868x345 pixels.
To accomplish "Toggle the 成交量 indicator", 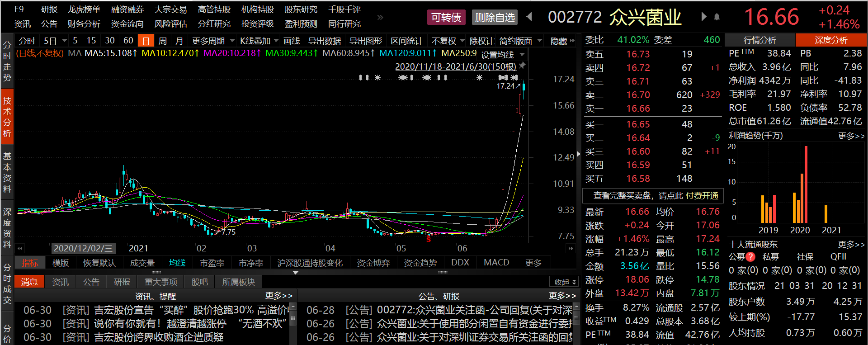I will pyautogui.click(x=142, y=263).
